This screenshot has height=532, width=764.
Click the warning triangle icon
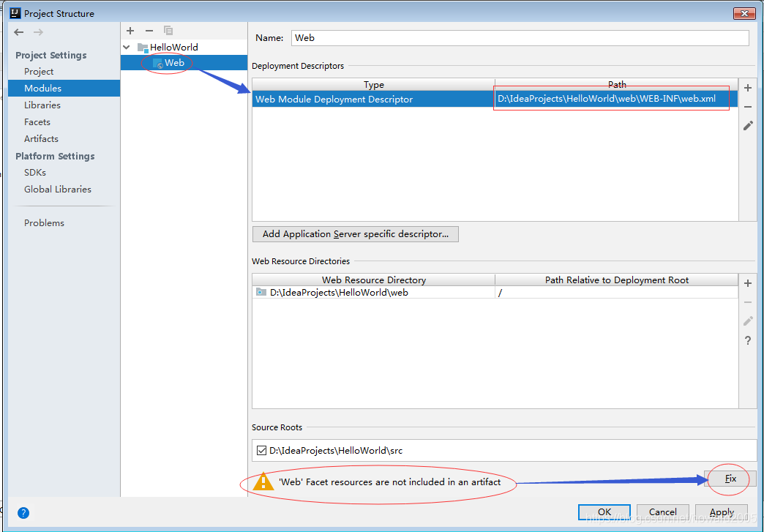pos(263,482)
